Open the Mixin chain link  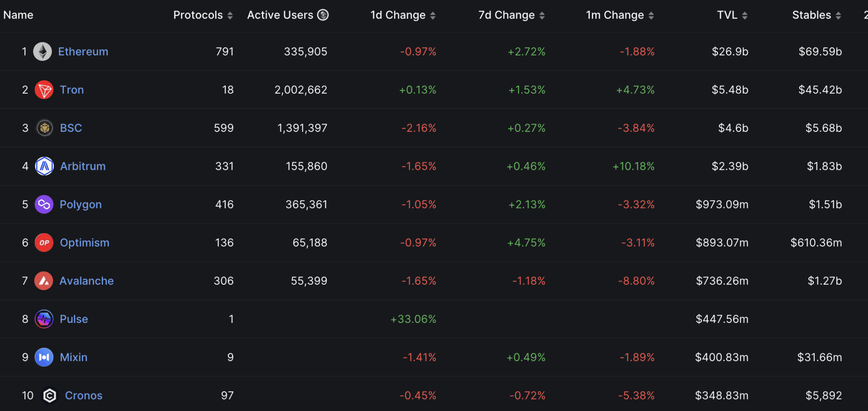point(73,357)
